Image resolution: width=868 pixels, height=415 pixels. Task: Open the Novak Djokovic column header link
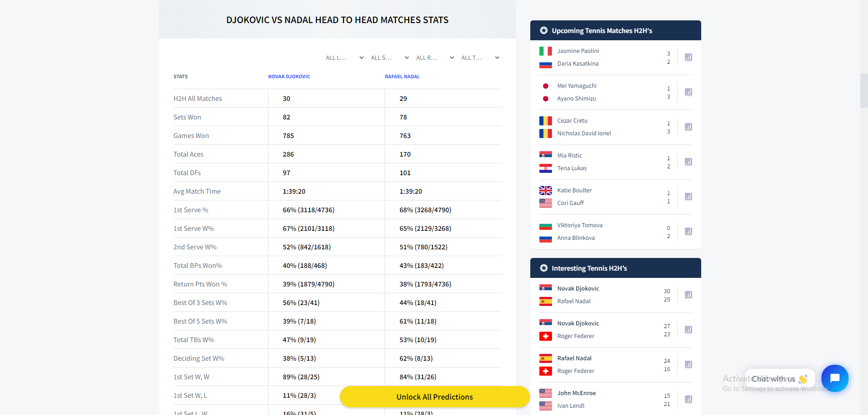pos(289,76)
